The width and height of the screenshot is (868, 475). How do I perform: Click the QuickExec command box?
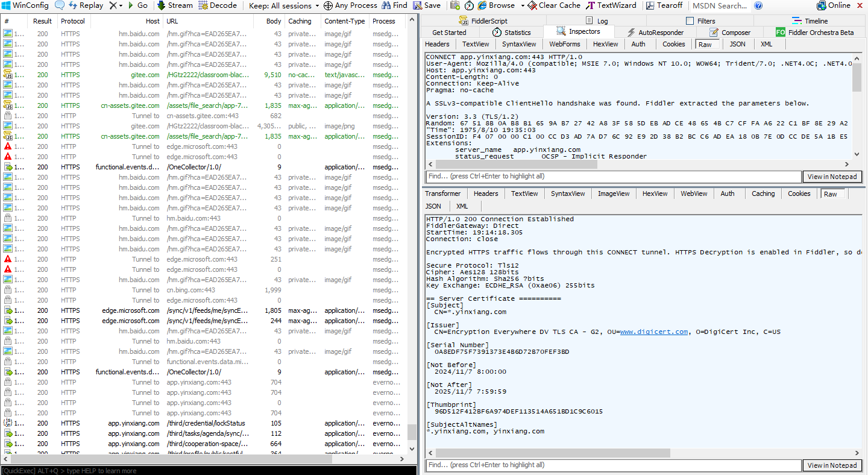pyautogui.click(x=209, y=471)
